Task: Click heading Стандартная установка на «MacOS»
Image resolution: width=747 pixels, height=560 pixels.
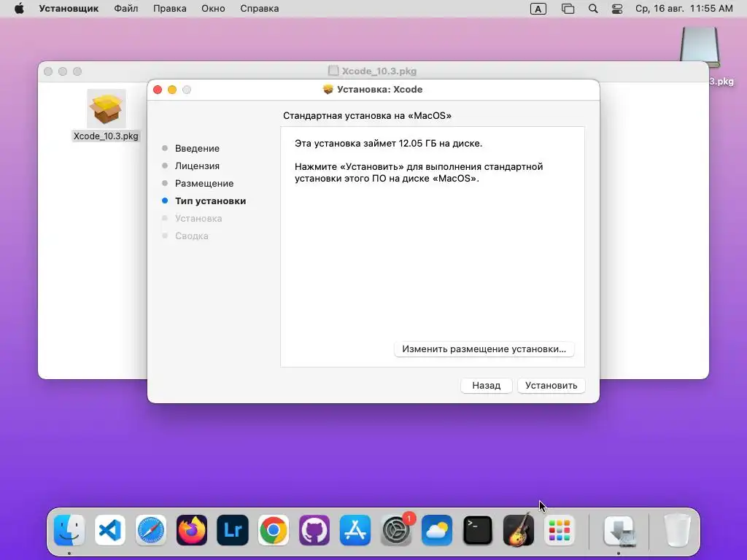Action: (368, 116)
